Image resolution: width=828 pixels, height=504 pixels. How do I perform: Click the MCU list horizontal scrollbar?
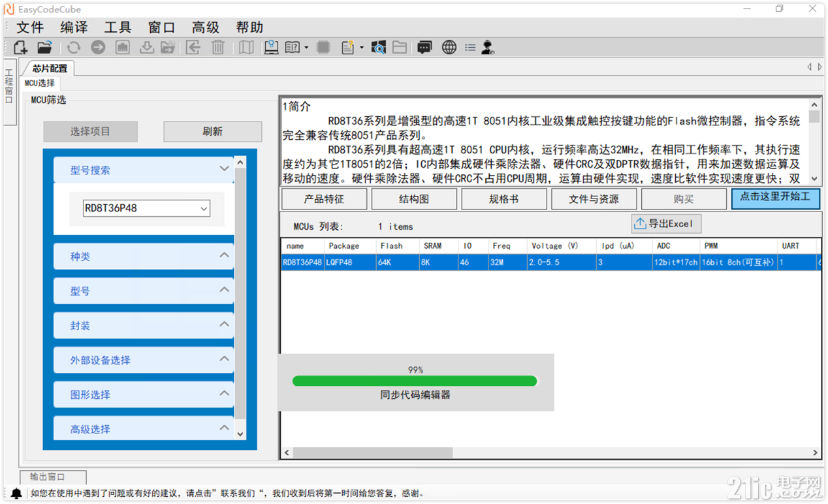(550, 452)
